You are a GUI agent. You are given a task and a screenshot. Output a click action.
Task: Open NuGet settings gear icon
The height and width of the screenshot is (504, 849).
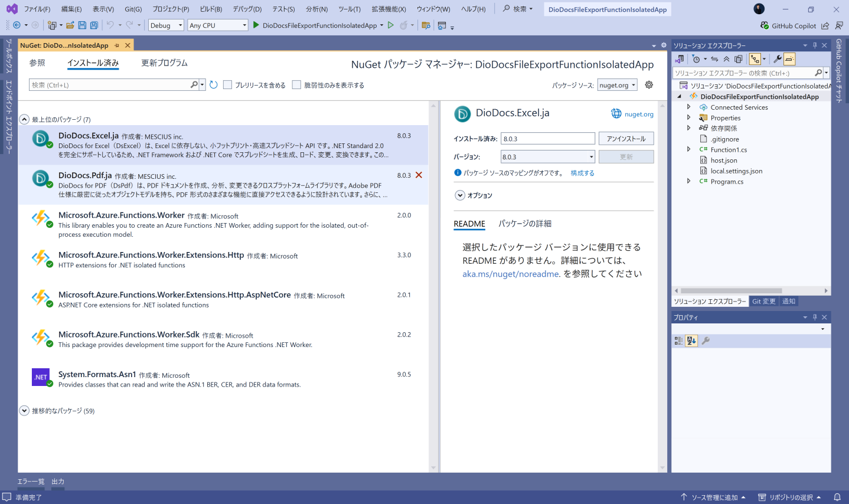pos(649,85)
